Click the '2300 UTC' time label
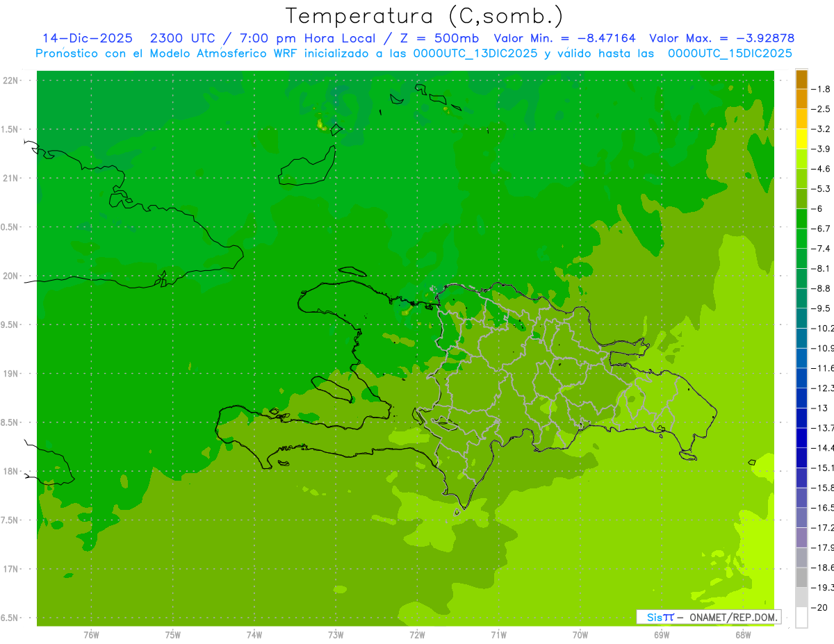The width and height of the screenshot is (834, 644). click(182, 38)
